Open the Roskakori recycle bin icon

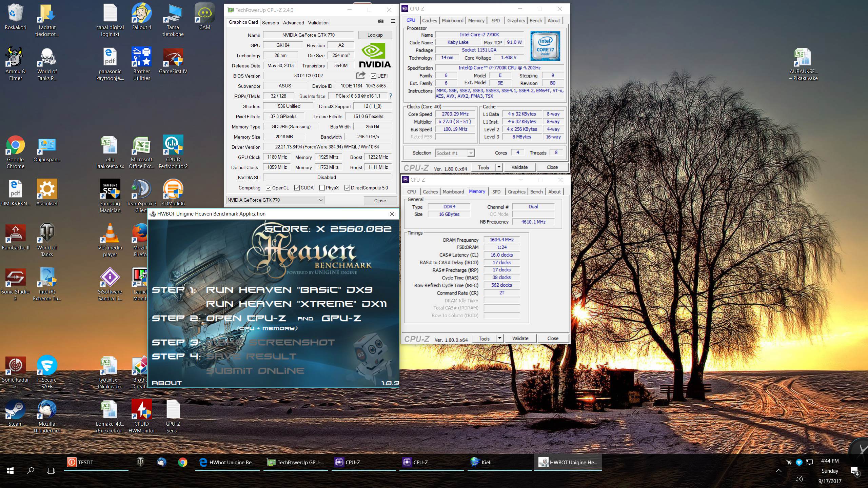(15, 17)
